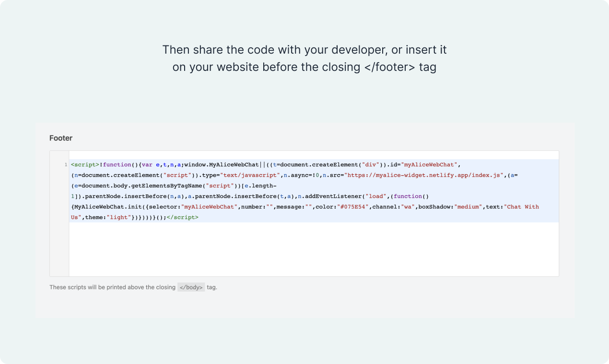Click the "text/javascript" type string

(x=250, y=175)
